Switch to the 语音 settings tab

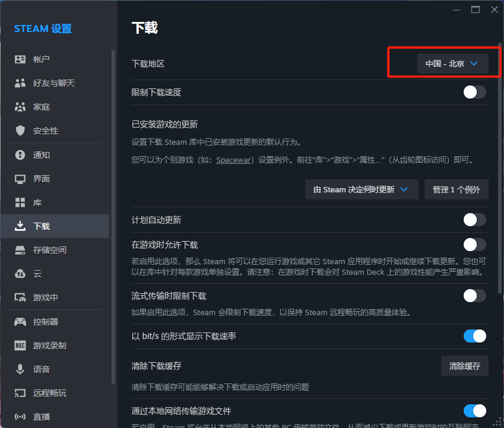42,369
